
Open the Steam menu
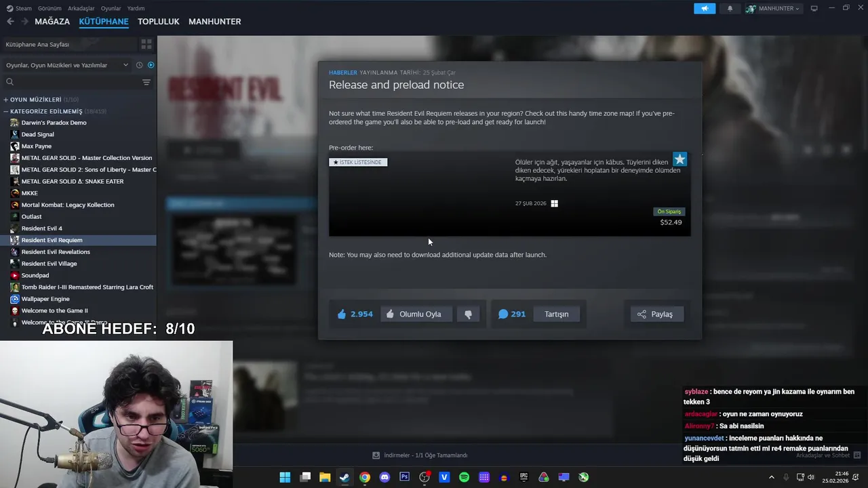click(19, 8)
